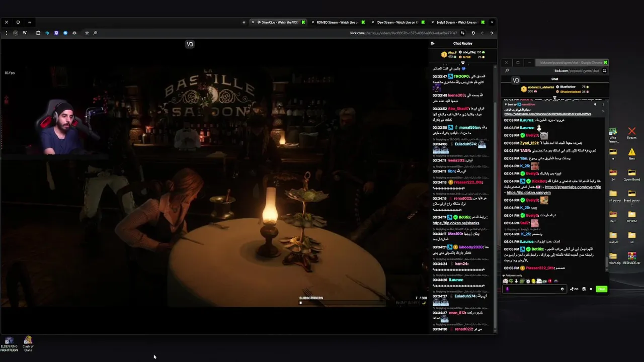
Task: Click username TROOP0 in chat replay
Action: click(x=461, y=76)
